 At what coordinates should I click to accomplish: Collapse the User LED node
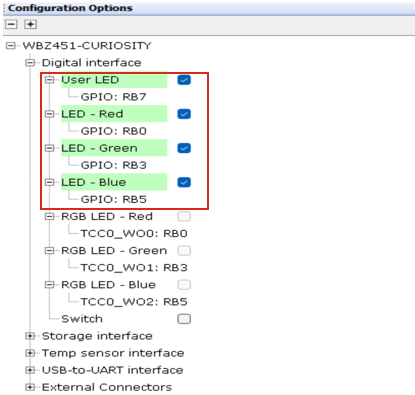[x=49, y=80]
